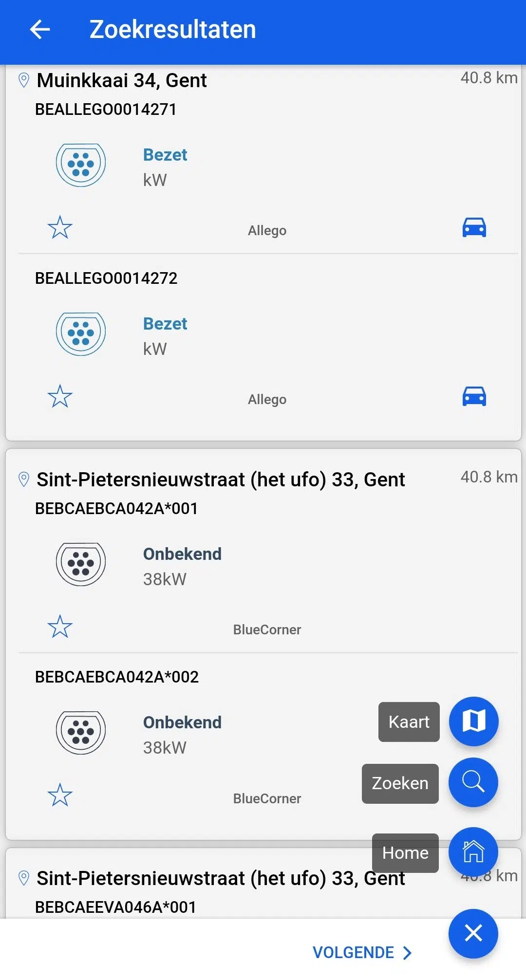Viewport: 526px width, 980px height.
Task: Toggle the star for BEBCAEBCA042A*002
Action: click(x=60, y=795)
